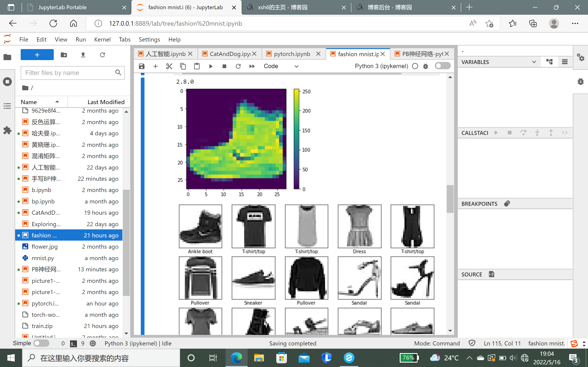Image resolution: width=588 pixels, height=367 pixels.
Task: Click the Breakpoints panel icon
Action: (507, 203)
